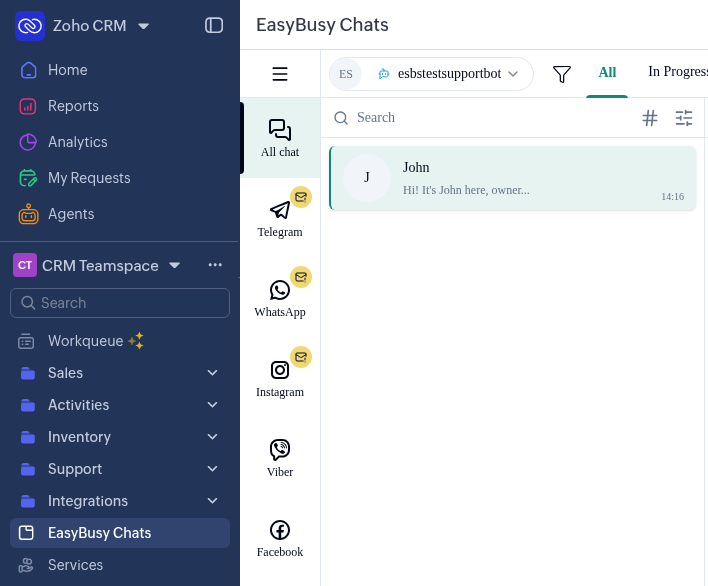
Task: Select the Facebook channel
Action: [280, 538]
